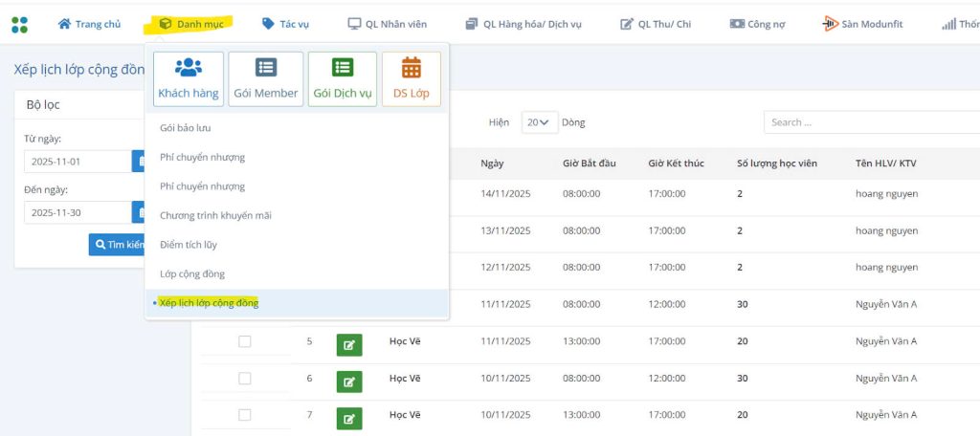
Task: Open the QL Nhân viên menu
Action: (x=387, y=24)
